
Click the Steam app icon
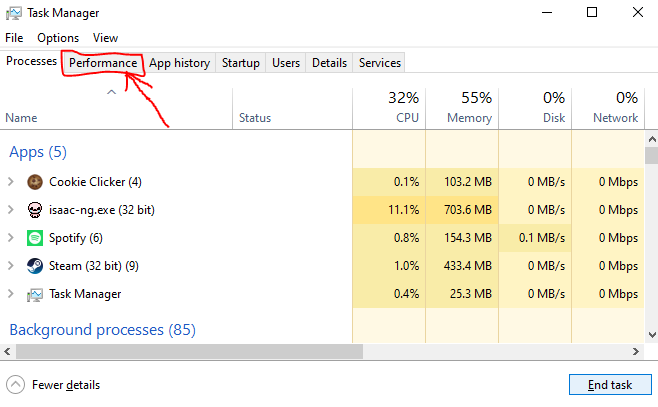tap(35, 266)
